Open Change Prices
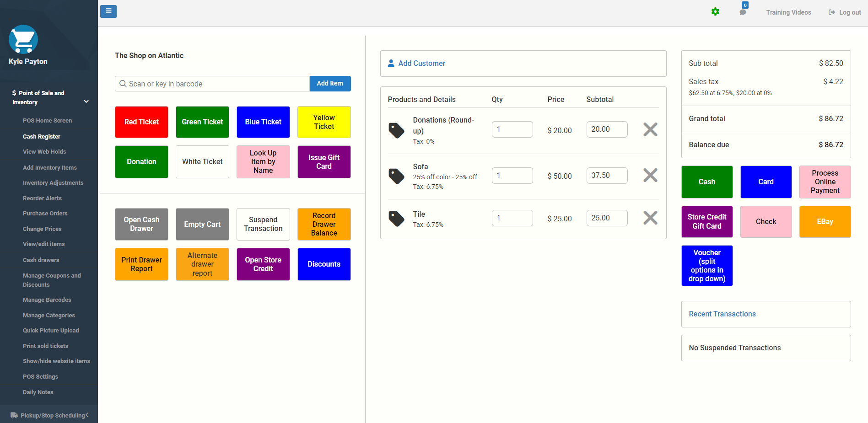The image size is (868, 423). coord(42,229)
